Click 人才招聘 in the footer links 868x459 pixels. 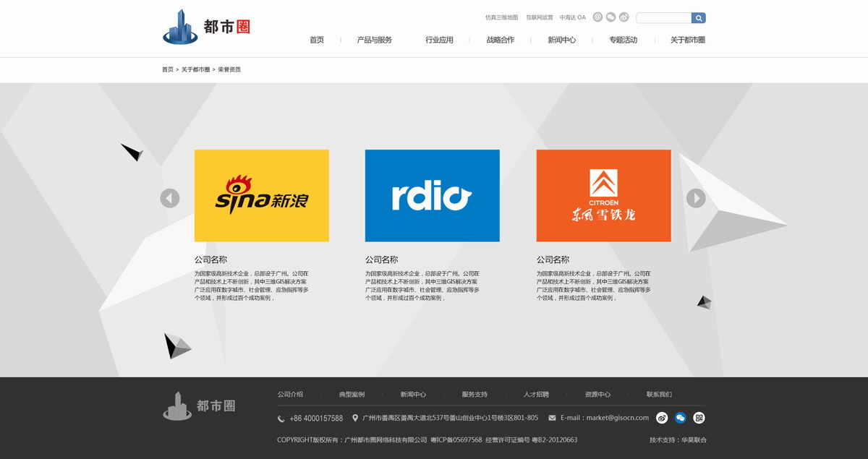pos(536,395)
